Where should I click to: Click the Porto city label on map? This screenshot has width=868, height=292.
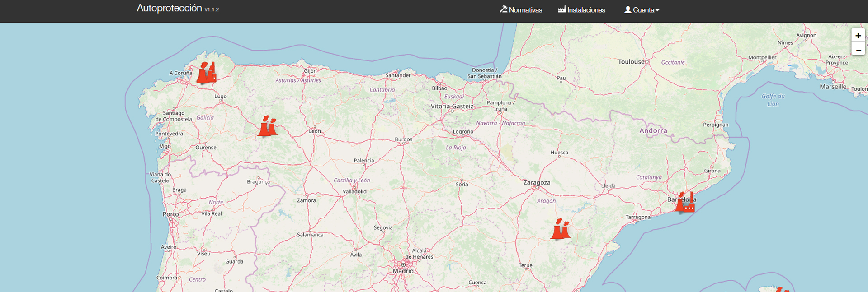coord(170,214)
